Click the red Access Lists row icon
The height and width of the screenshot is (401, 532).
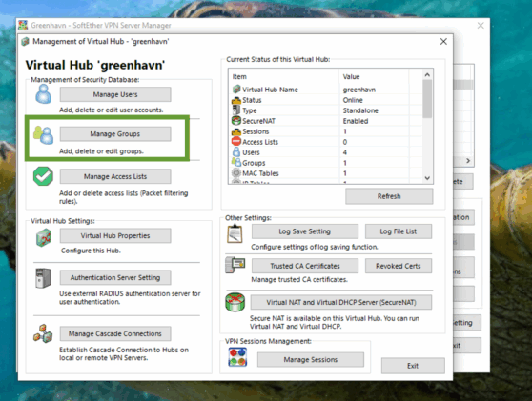coord(236,141)
